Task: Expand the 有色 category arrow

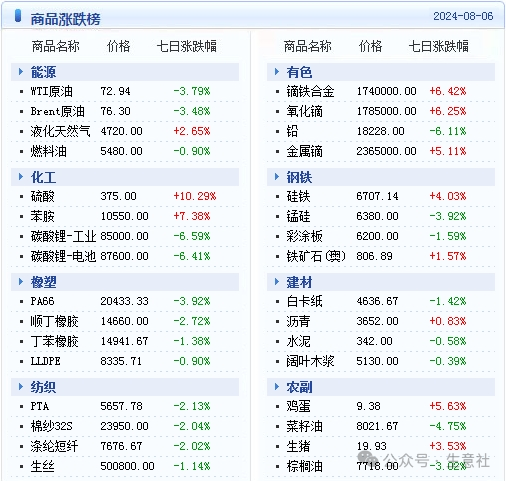Action: pos(277,72)
